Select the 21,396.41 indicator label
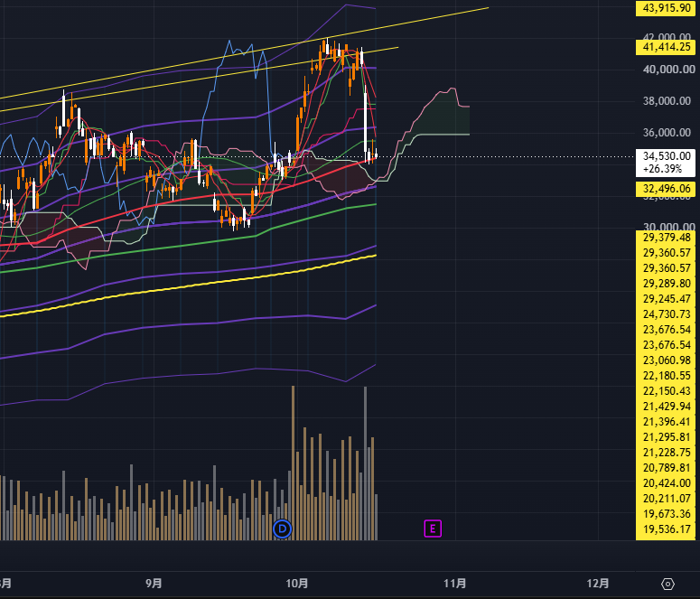 point(665,422)
